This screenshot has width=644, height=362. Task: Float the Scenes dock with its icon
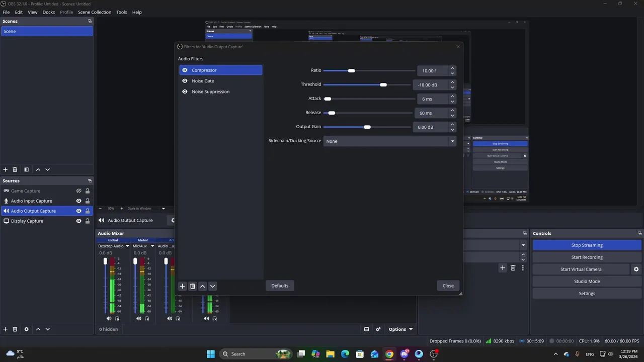coord(90,21)
